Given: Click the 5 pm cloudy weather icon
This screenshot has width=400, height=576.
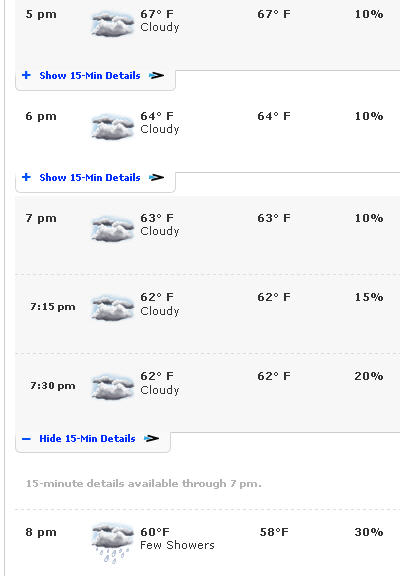Looking at the screenshot, I should click(112, 24).
